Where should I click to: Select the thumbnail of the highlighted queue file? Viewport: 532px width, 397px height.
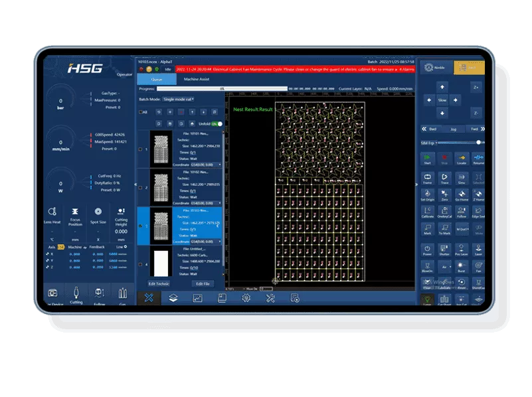point(159,225)
